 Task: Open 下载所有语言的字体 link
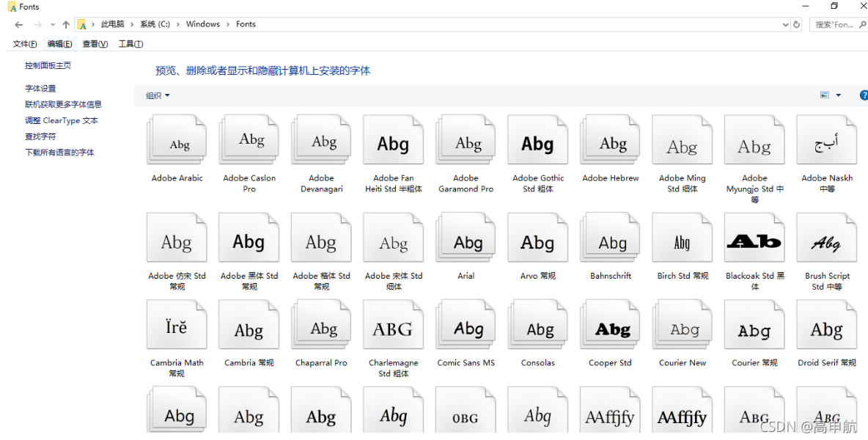[60, 153]
